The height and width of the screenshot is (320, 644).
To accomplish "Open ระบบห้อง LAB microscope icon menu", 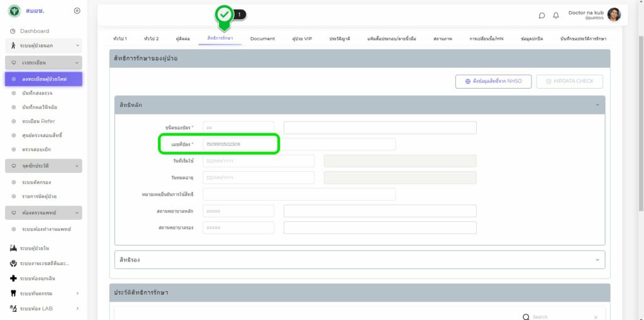I will click(x=13, y=308).
